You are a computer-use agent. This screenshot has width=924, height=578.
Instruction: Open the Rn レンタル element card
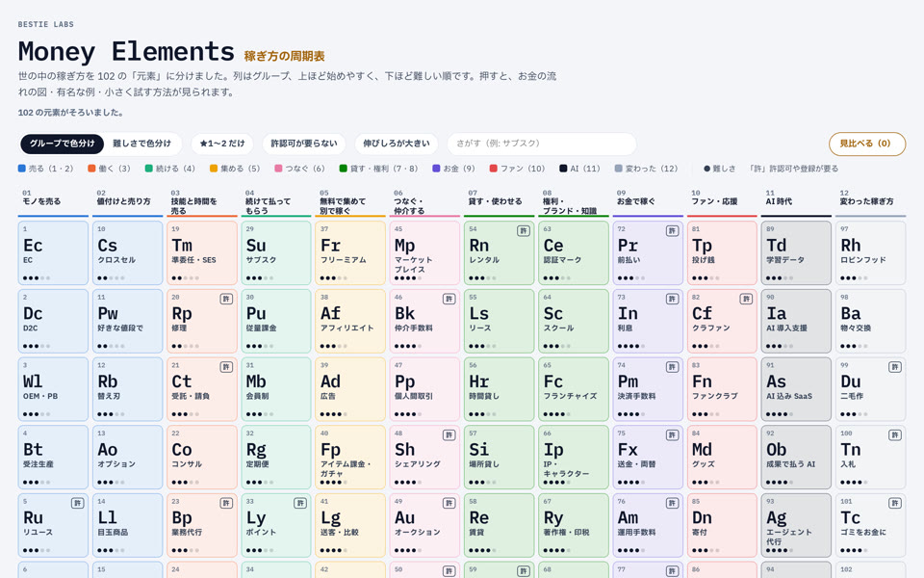(x=500, y=253)
